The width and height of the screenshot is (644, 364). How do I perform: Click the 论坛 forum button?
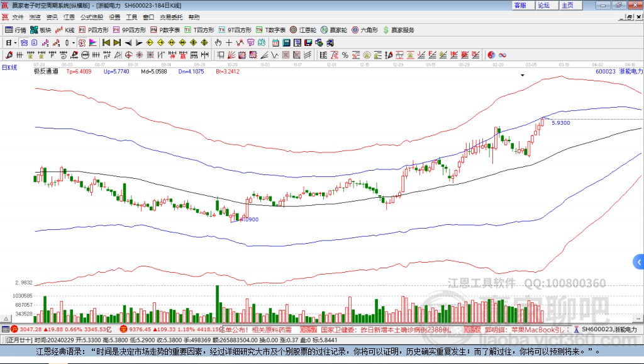543,5
